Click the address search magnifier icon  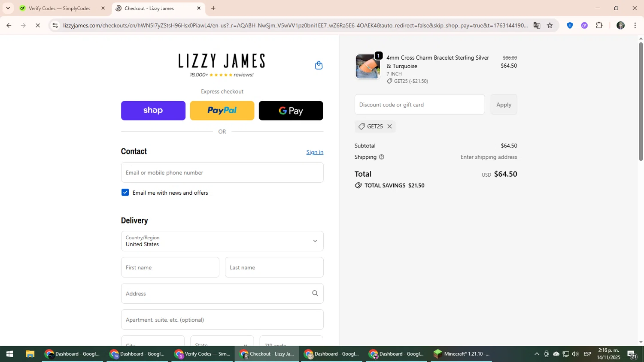[x=315, y=293]
